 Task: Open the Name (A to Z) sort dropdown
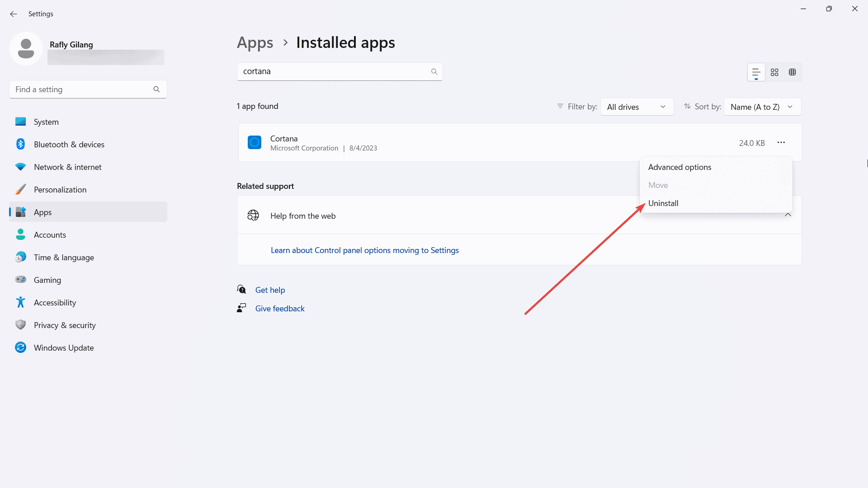tap(763, 107)
